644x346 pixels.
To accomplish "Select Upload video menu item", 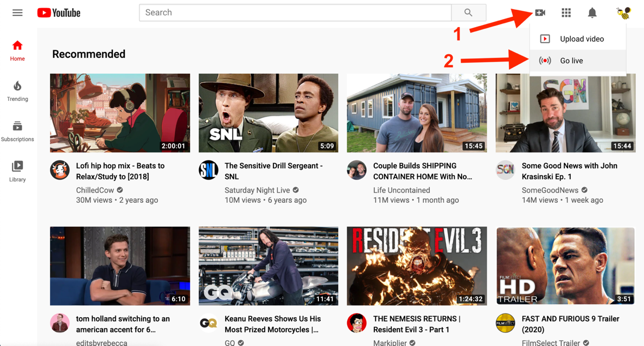I will [x=578, y=39].
